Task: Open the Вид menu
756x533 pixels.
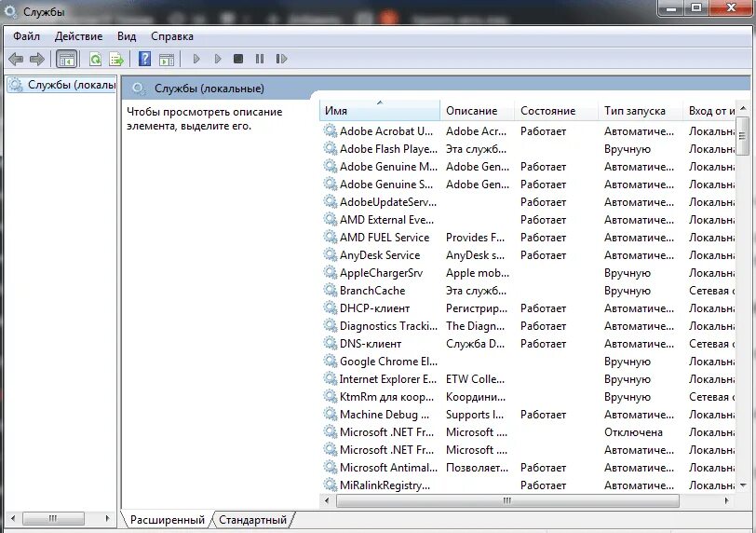Action: coord(127,36)
